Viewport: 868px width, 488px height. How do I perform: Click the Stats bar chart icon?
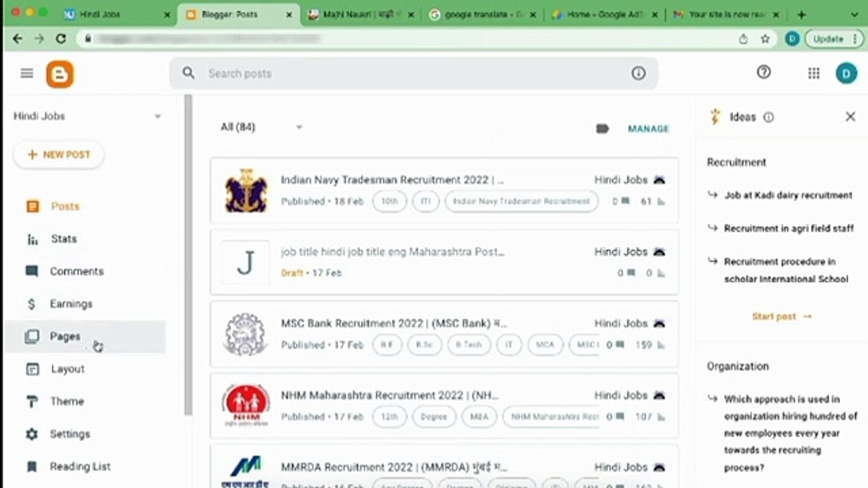(32, 239)
